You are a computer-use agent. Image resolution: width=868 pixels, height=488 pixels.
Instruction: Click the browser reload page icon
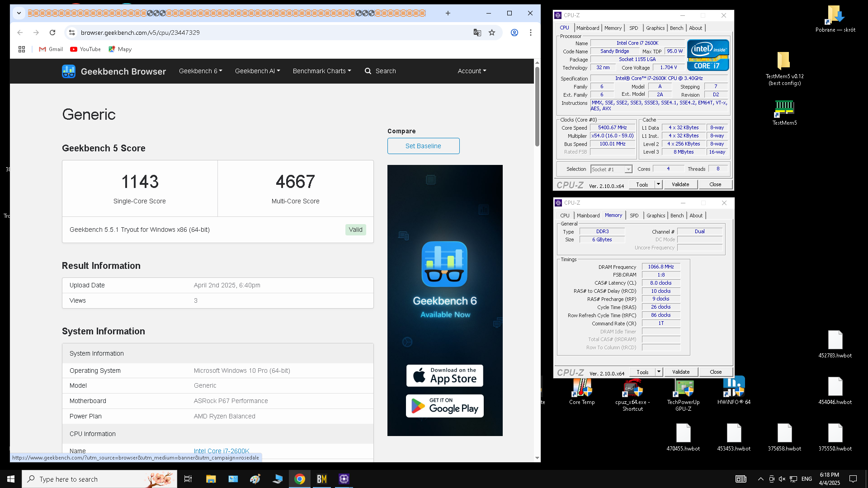coord(52,33)
